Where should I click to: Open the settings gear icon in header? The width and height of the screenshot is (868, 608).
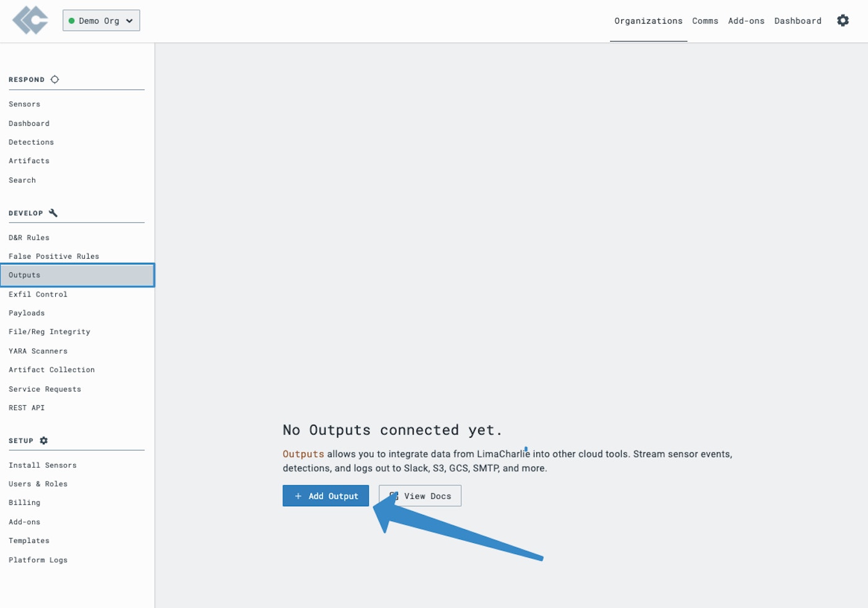coord(843,20)
